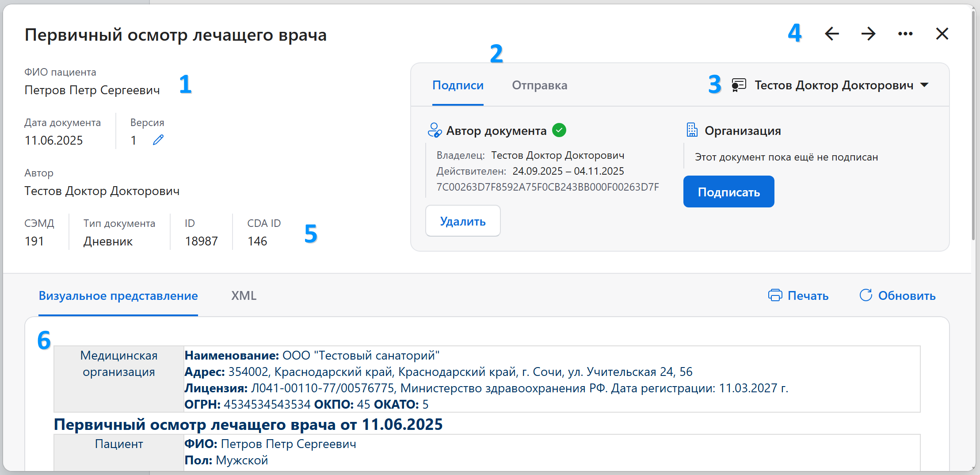Switch to the XML tab

pyautogui.click(x=244, y=296)
